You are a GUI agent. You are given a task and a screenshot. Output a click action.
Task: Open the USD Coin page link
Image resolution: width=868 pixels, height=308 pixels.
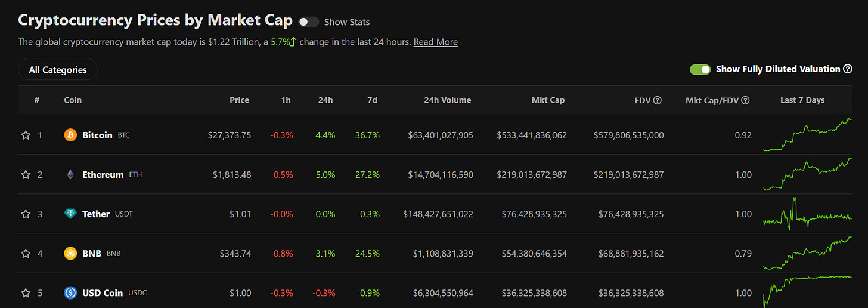click(x=103, y=293)
